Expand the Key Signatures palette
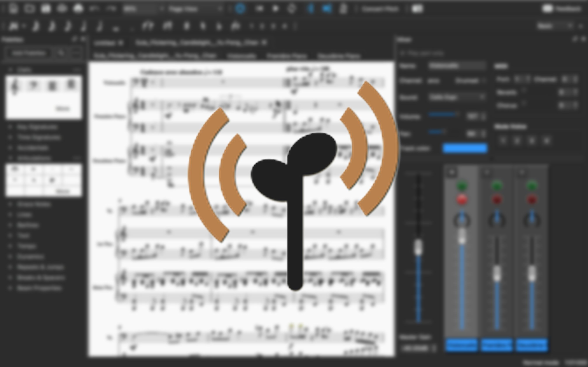Screen dimensions: 588x367 pos(37,127)
